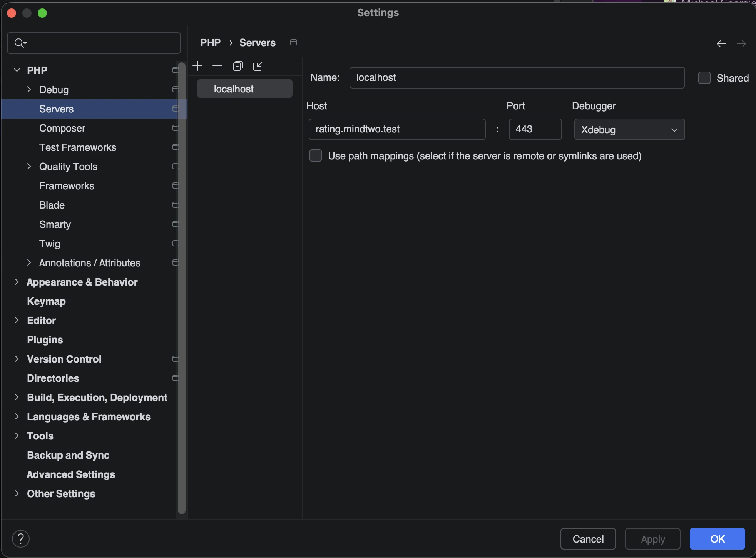
Task: Expand the Editor section
Action: coord(17,320)
